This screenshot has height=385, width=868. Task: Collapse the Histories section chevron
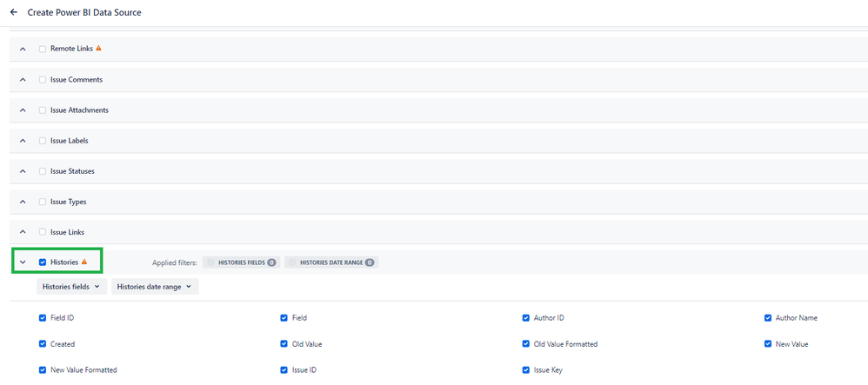pyautogui.click(x=23, y=262)
